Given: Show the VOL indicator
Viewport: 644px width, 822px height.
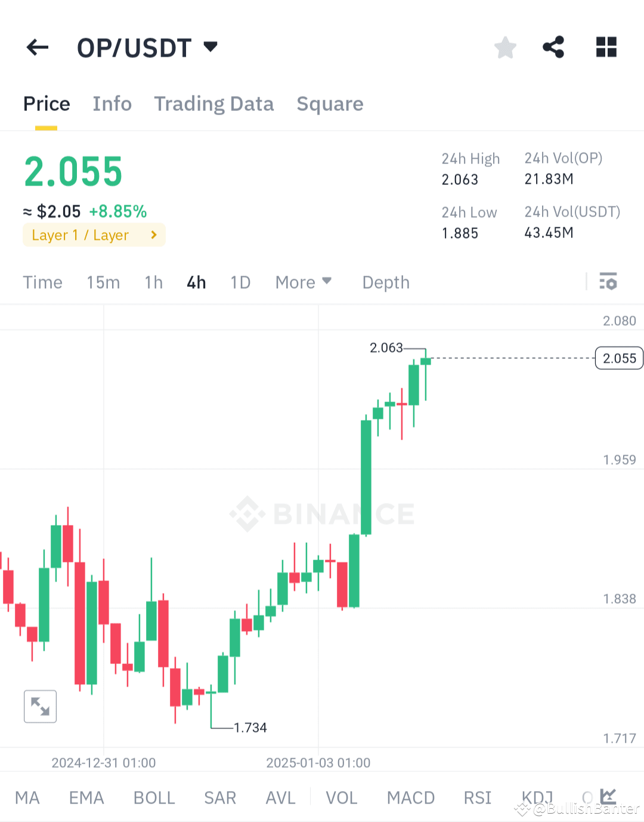Looking at the screenshot, I should 341,797.
